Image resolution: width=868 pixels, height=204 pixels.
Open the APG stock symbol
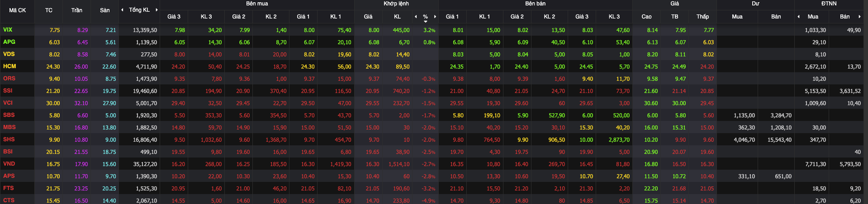pyautogui.click(x=9, y=42)
